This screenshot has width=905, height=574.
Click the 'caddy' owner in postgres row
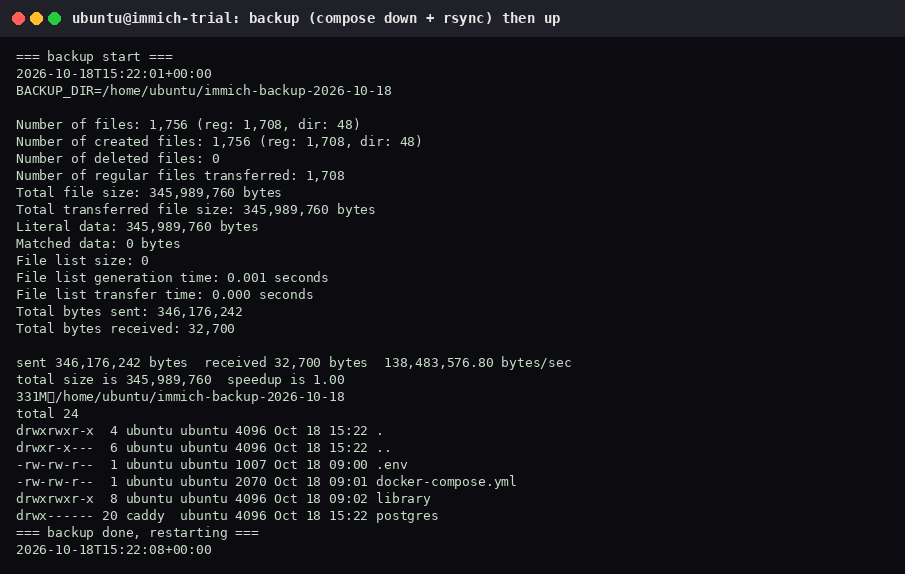tap(145, 516)
